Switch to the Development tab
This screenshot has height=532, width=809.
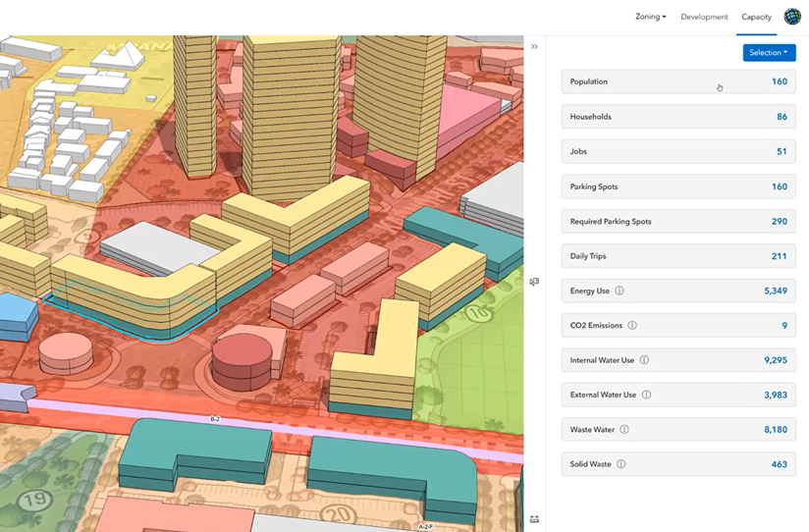(704, 17)
